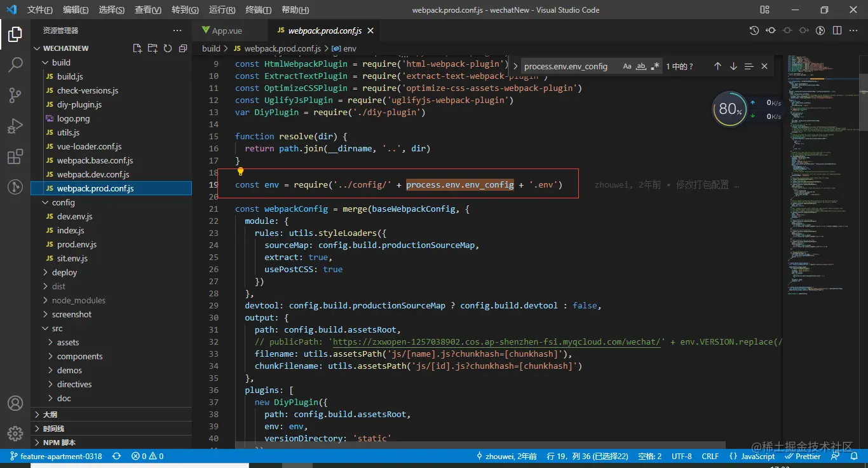The width and height of the screenshot is (868, 468).
Task: Open the Source Control view
Action: [15, 95]
